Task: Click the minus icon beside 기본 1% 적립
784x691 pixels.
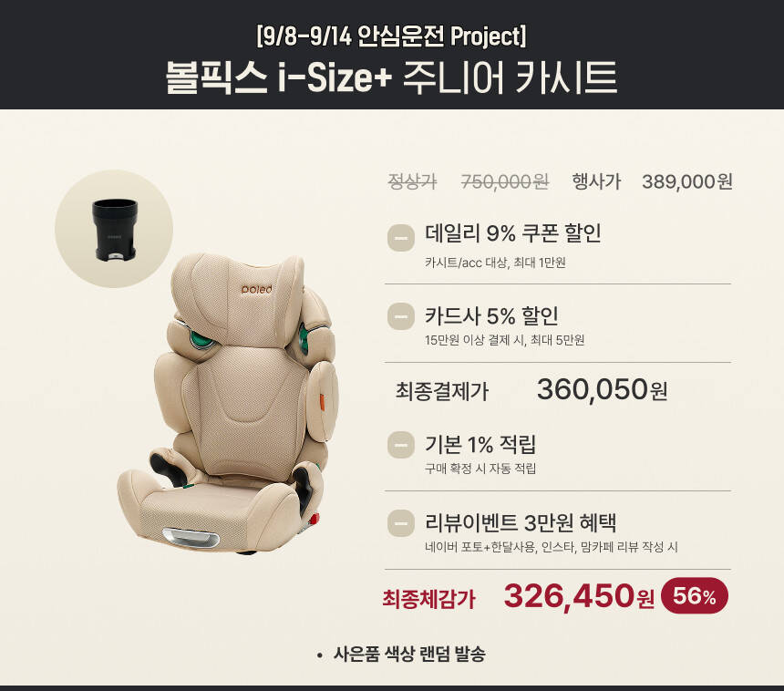Action: click(400, 445)
